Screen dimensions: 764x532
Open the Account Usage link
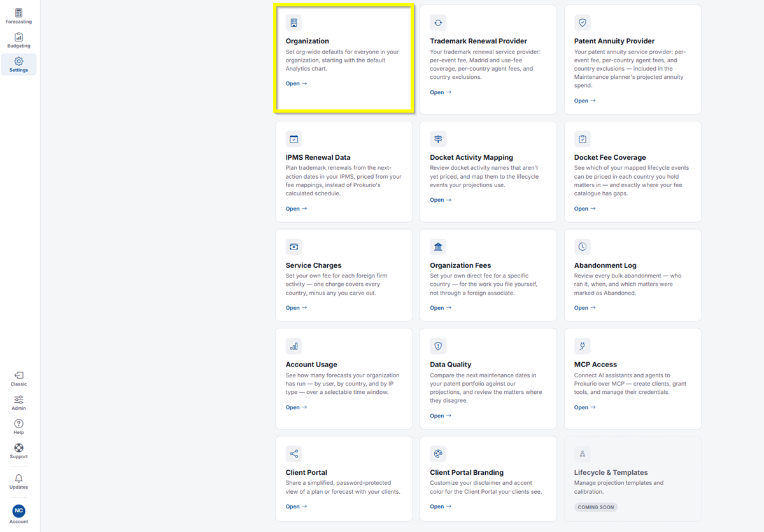coord(296,407)
